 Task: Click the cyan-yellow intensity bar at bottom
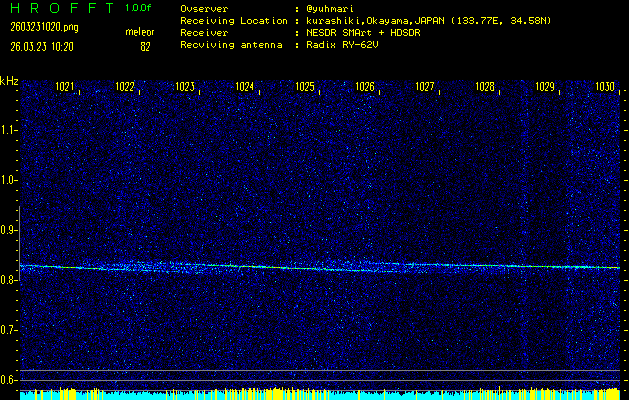[320, 394]
